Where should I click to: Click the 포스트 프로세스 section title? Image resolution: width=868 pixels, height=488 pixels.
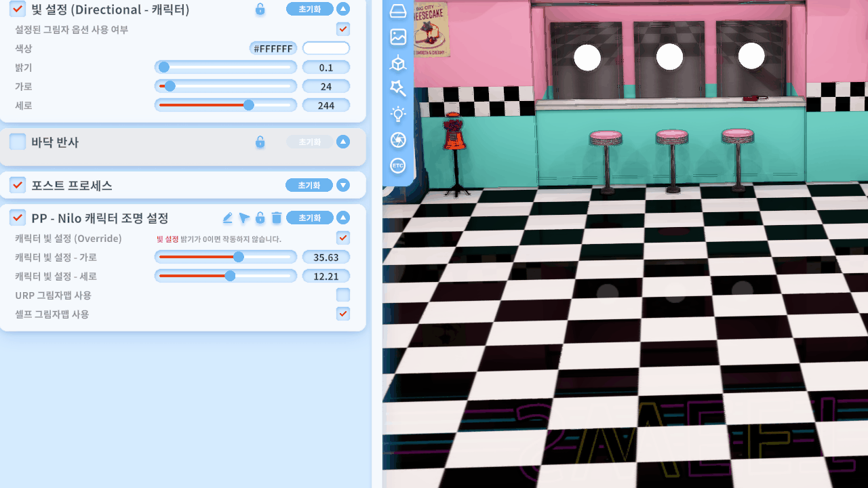pyautogui.click(x=72, y=185)
